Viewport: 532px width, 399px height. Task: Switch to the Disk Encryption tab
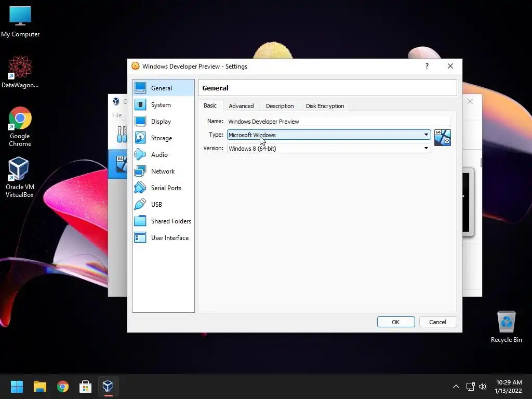coord(325,106)
